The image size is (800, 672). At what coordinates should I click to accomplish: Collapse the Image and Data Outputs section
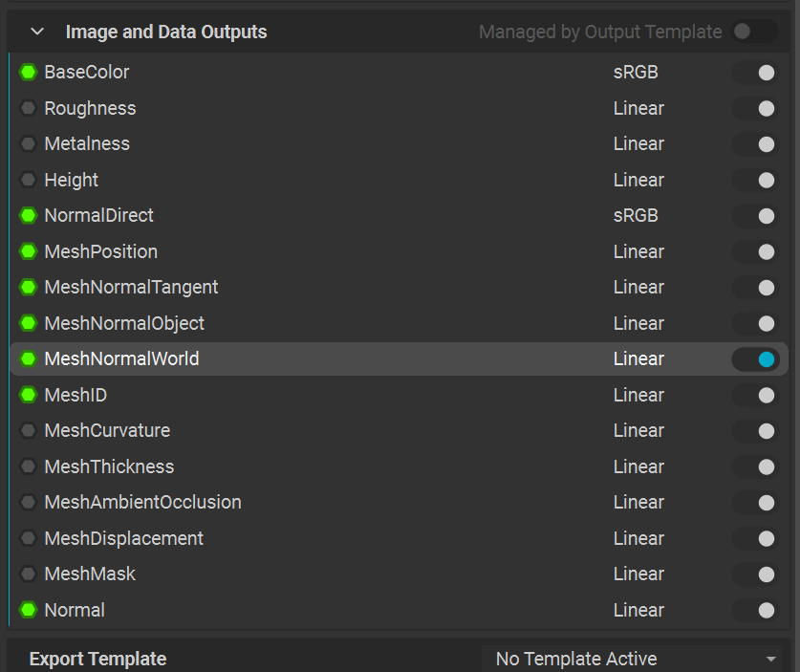pos(37,32)
